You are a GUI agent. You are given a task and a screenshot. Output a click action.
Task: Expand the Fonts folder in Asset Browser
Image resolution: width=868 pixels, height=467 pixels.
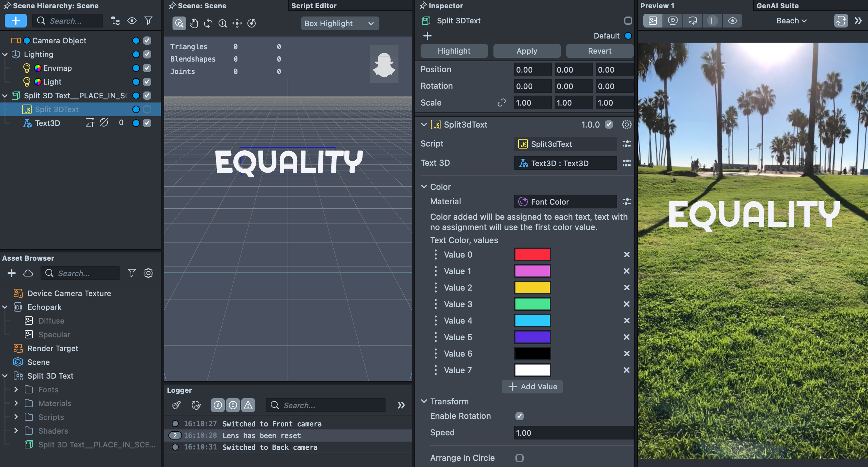pos(16,389)
